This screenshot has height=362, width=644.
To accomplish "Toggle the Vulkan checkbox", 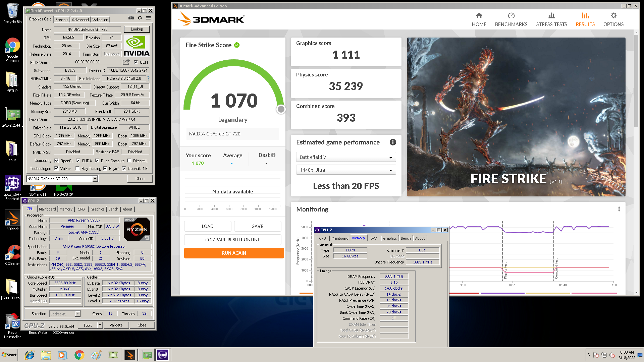I will (x=56, y=169).
